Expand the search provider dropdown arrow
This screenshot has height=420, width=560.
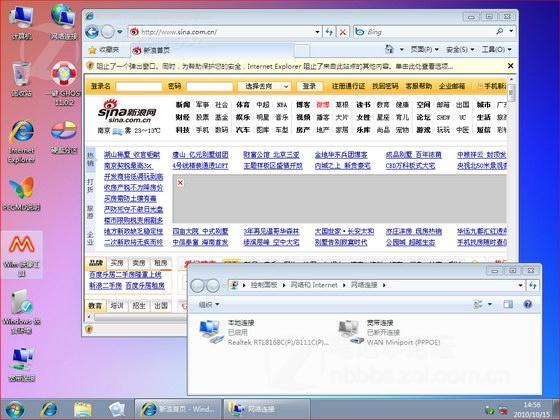point(511,32)
